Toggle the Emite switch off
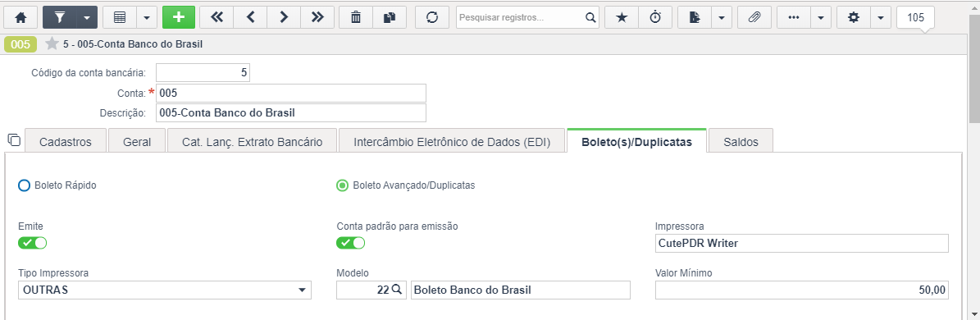Viewport: 980px width, 320px height. coord(33,243)
